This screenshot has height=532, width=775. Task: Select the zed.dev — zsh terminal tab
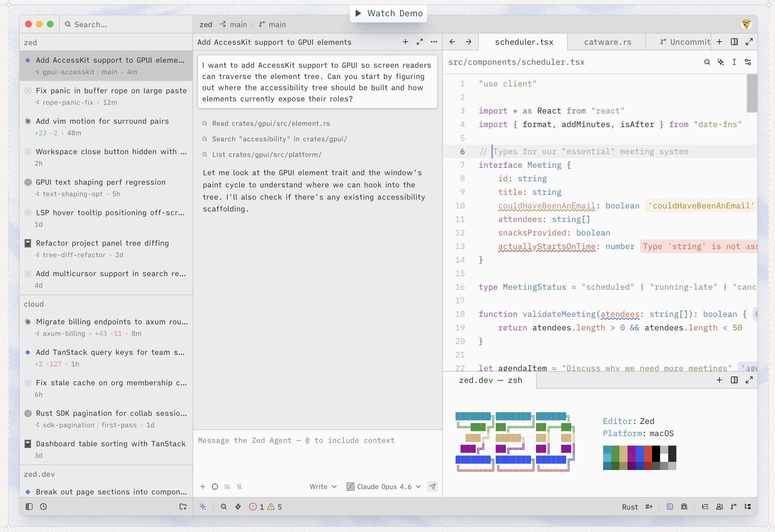pyautogui.click(x=490, y=380)
